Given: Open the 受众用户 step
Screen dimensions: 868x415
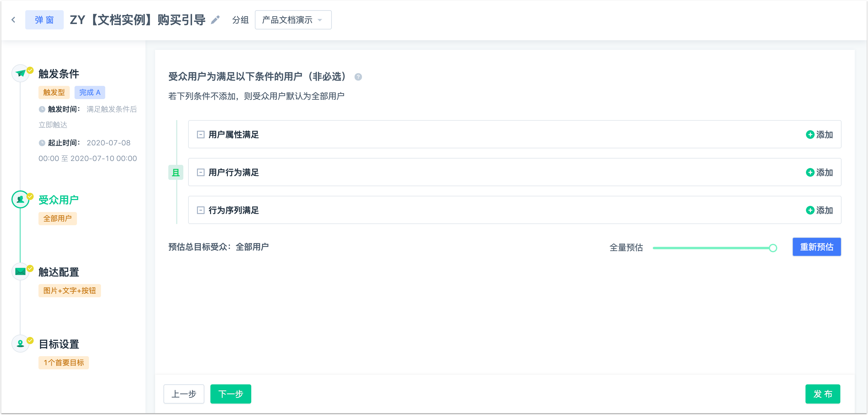Looking at the screenshot, I should [x=59, y=200].
